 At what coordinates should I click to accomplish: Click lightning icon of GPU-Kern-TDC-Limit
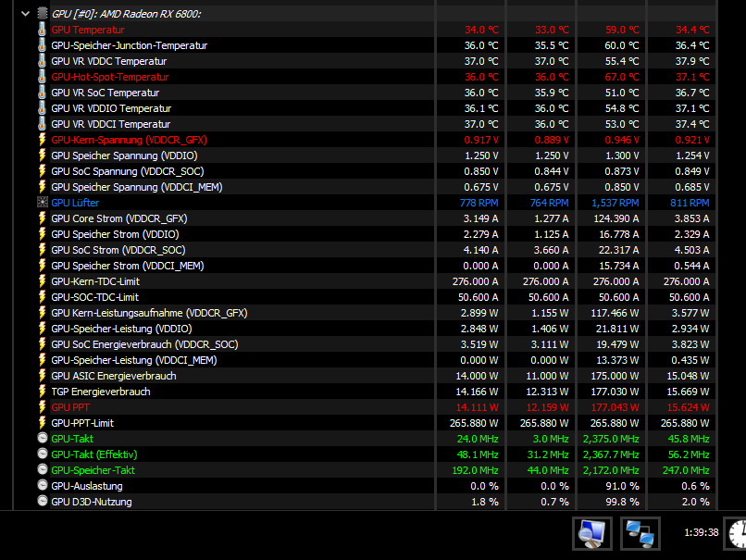pyautogui.click(x=42, y=281)
